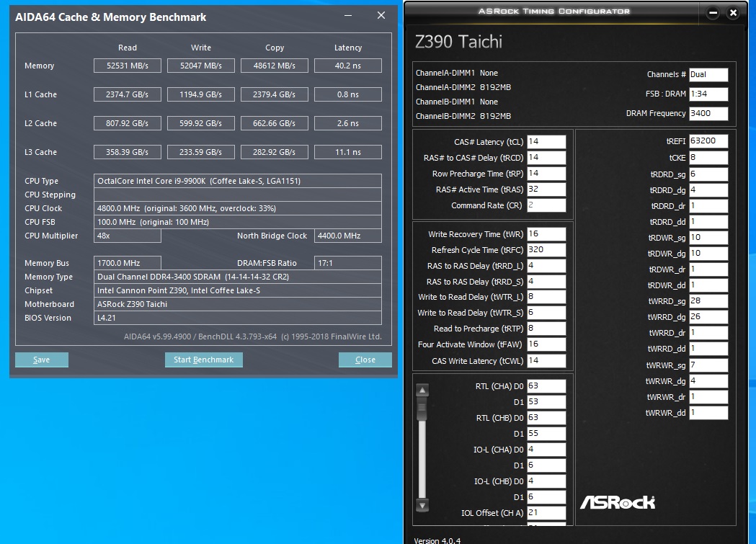756x544 pixels.
Task: Click the IOL Offset (CH A) field
Action: [546, 513]
